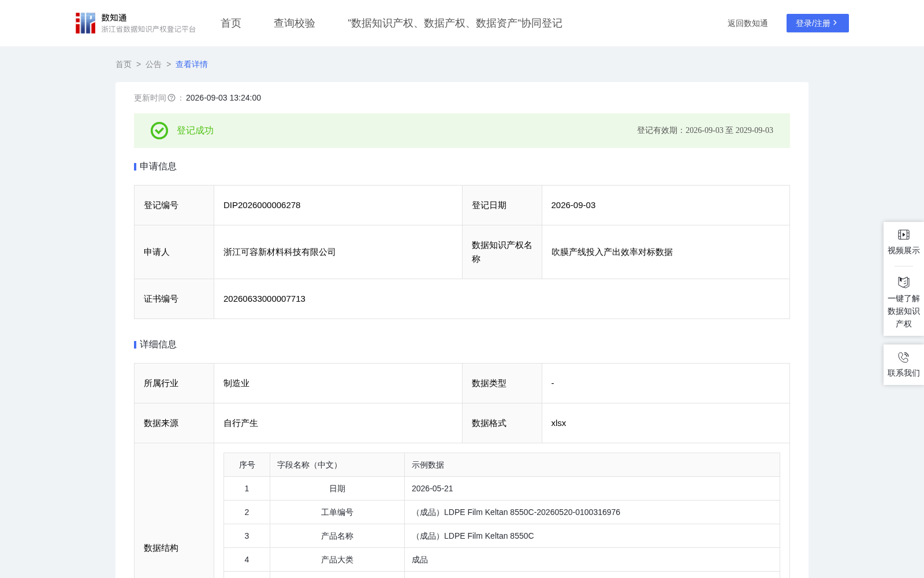
Task: Click the 工单编号 field name cell
Action: coord(337,512)
